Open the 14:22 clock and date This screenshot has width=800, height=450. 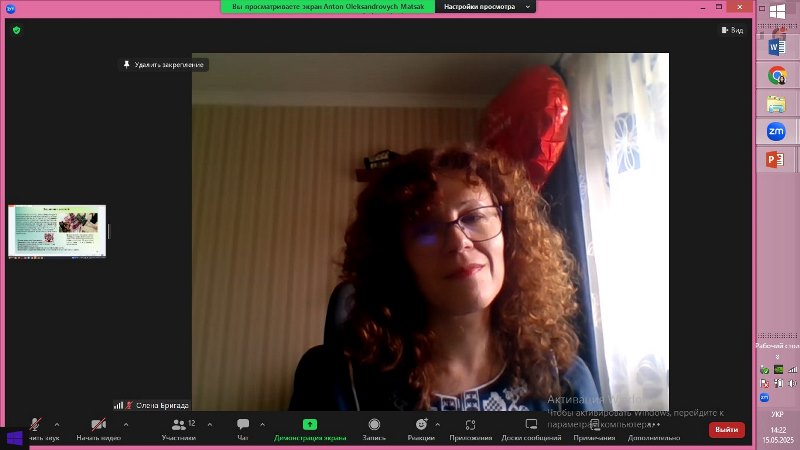(778, 435)
